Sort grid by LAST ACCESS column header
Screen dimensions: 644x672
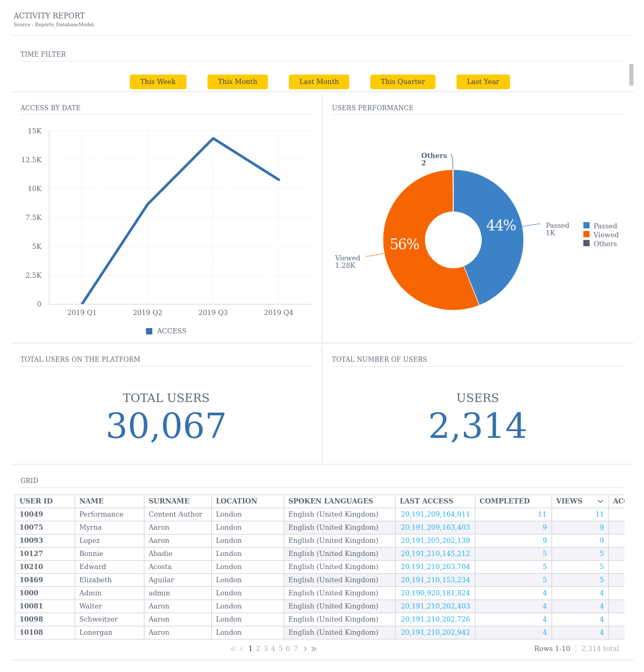[426, 501]
